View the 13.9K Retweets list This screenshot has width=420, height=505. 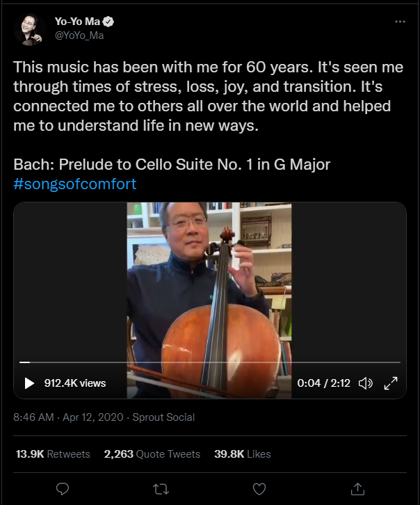tap(53, 454)
